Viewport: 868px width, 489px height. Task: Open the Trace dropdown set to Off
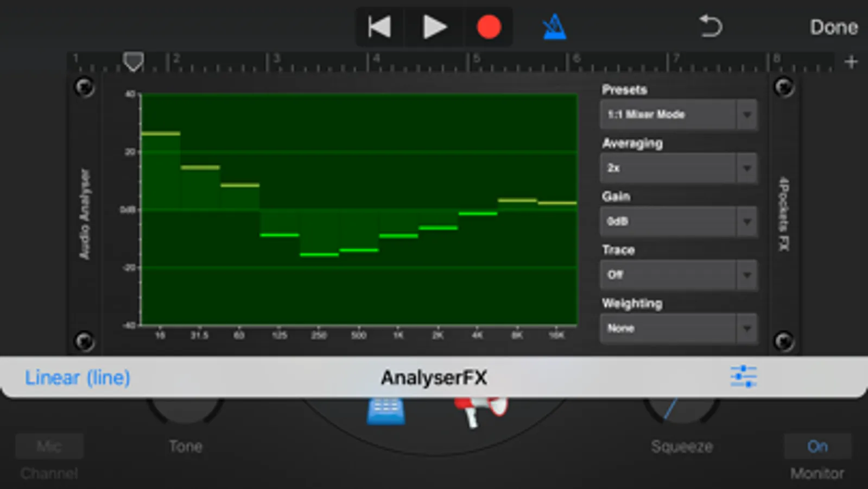(x=679, y=275)
